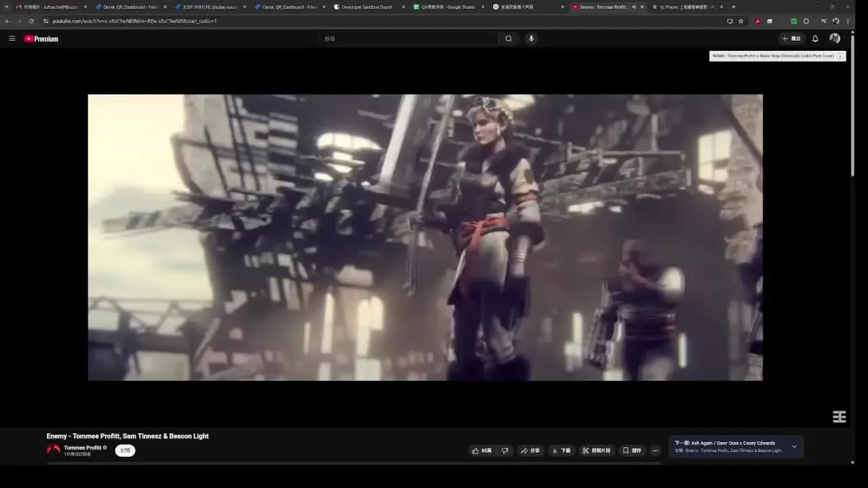Click the subscribe button beside Tommee Profitt
868x488 pixels.
[125, 451]
